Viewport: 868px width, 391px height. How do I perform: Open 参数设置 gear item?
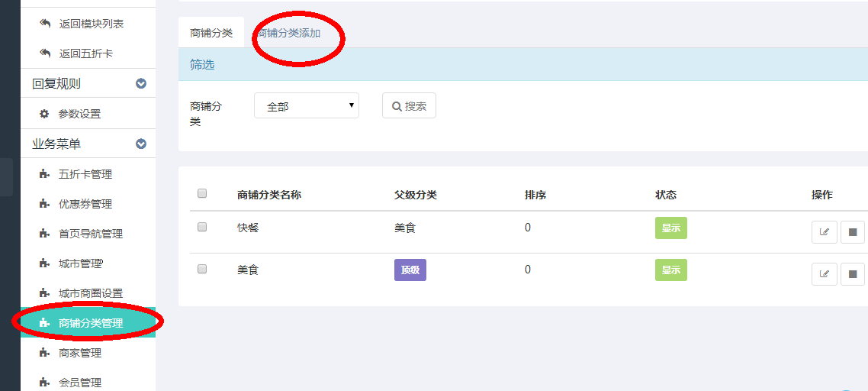pos(79,114)
